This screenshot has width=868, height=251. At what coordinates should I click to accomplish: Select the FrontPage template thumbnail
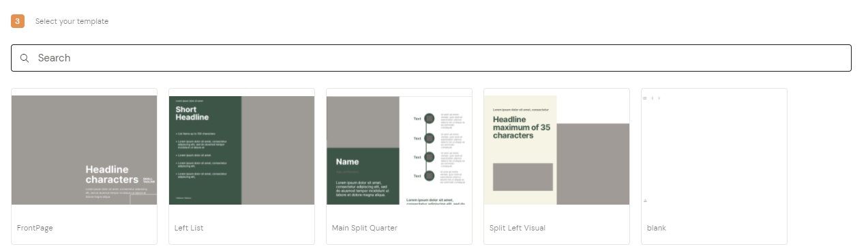[84, 150]
